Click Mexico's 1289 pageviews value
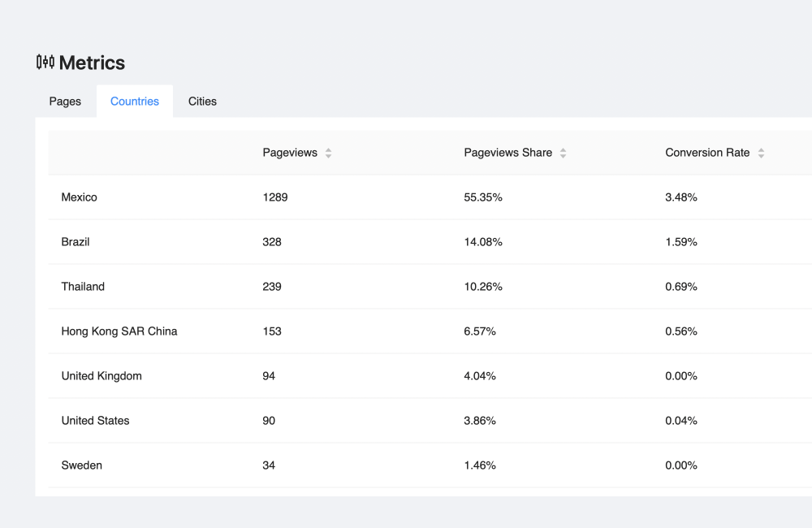This screenshot has width=812, height=528. pos(275,197)
